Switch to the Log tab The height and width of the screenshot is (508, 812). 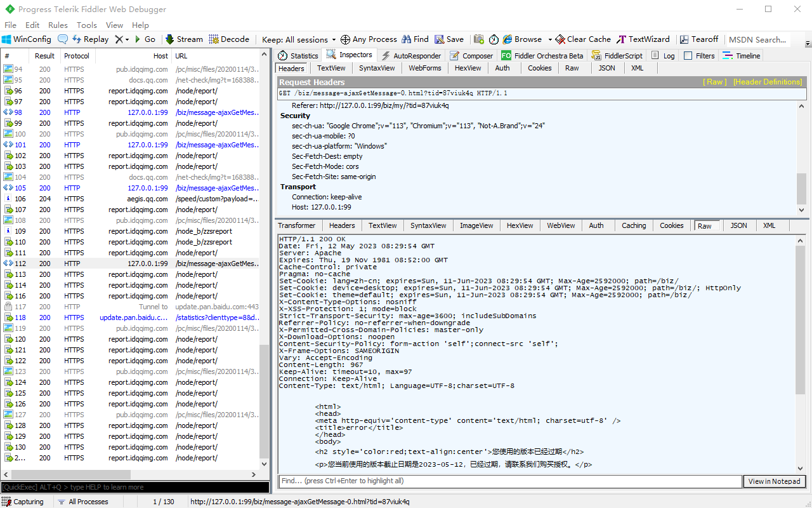pos(663,56)
